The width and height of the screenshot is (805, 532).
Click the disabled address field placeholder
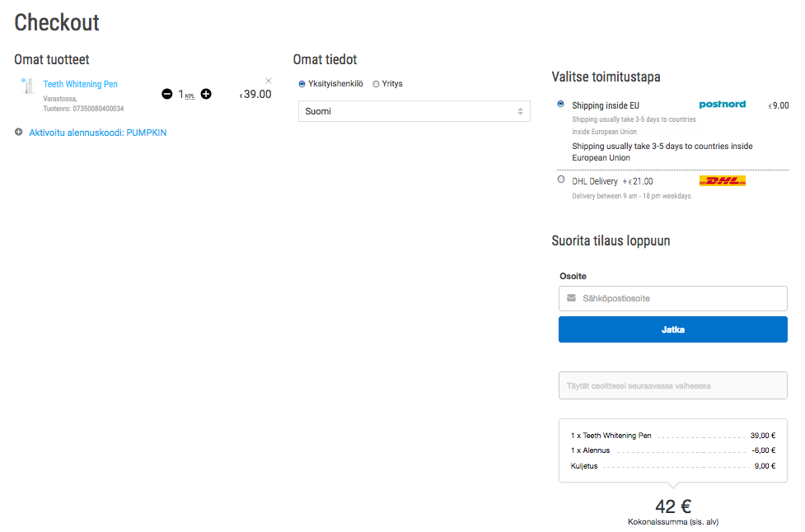[x=672, y=385]
